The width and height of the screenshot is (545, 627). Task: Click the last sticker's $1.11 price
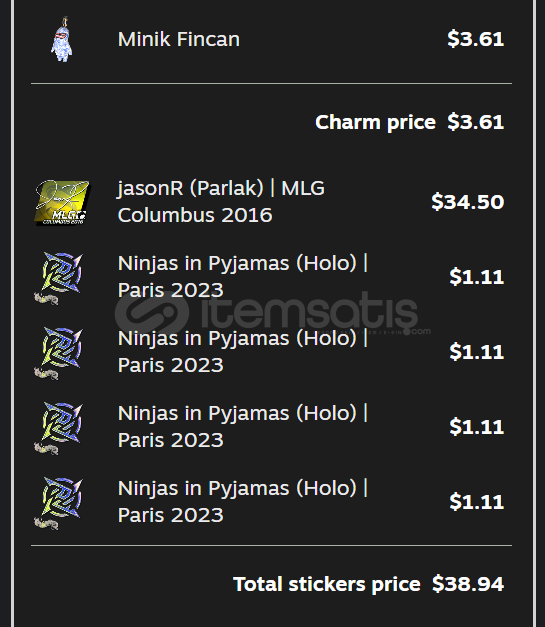click(477, 502)
